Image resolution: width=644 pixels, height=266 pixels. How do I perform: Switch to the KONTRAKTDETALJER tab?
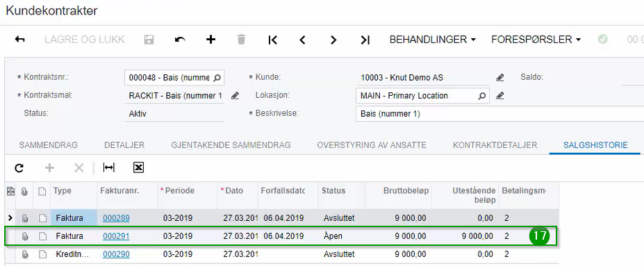495,145
